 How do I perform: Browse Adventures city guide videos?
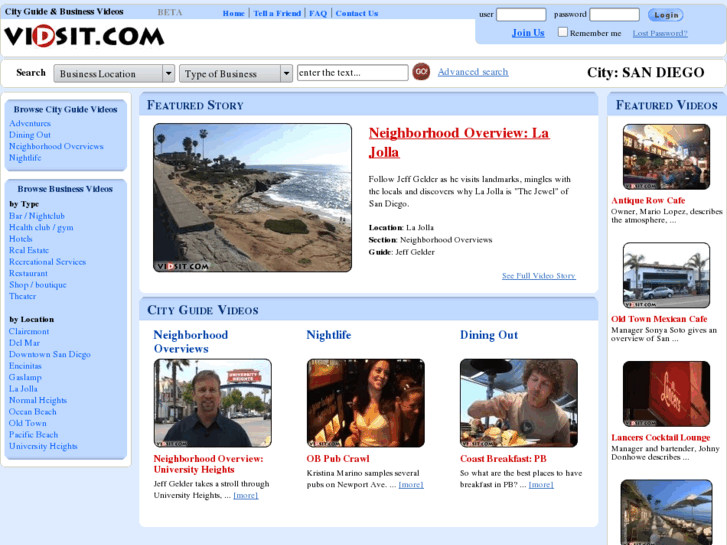(x=30, y=123)
